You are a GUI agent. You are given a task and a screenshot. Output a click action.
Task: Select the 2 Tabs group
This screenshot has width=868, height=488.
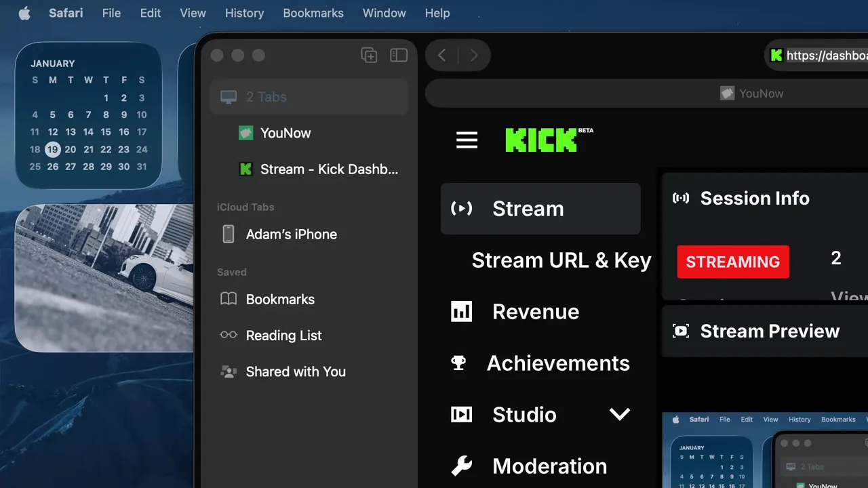click(309, 97)
